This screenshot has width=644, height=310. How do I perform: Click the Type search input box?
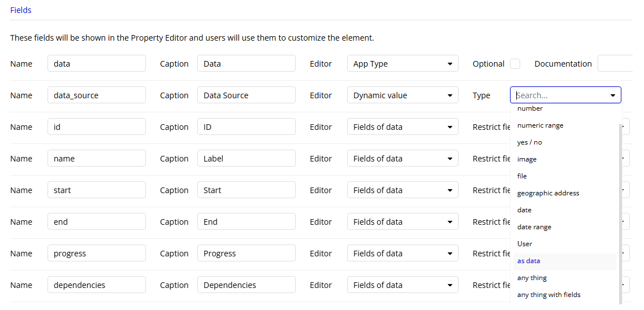tap(560, 95)
